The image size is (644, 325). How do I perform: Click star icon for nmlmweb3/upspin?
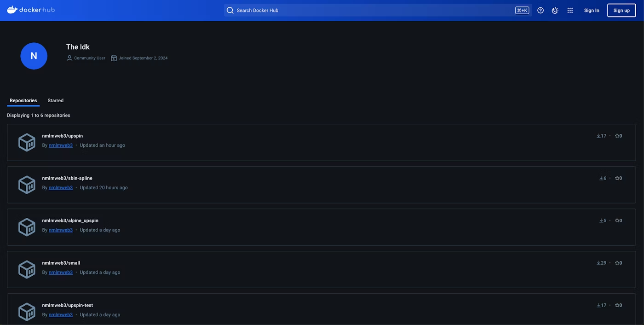pyautogui.click(x=617, y=136)
